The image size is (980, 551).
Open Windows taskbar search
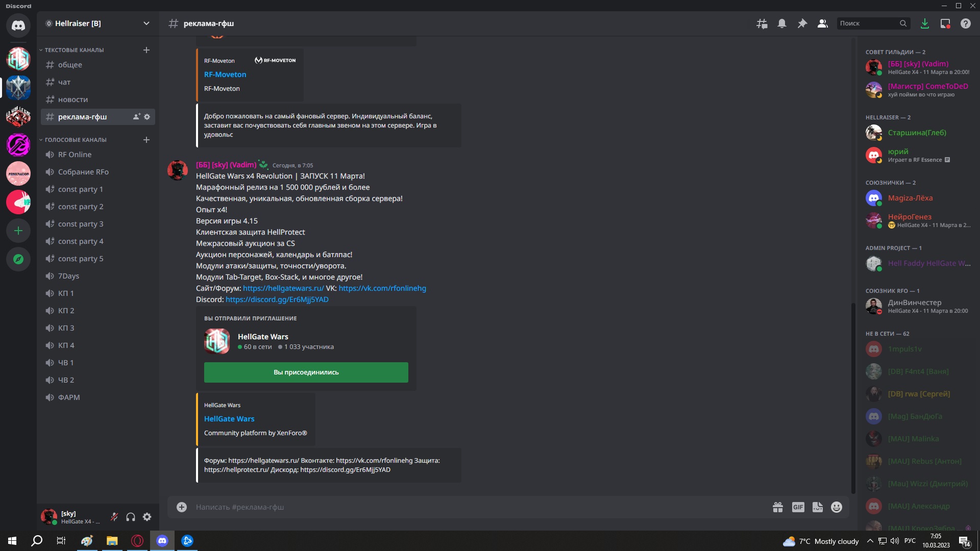(37, 541)
